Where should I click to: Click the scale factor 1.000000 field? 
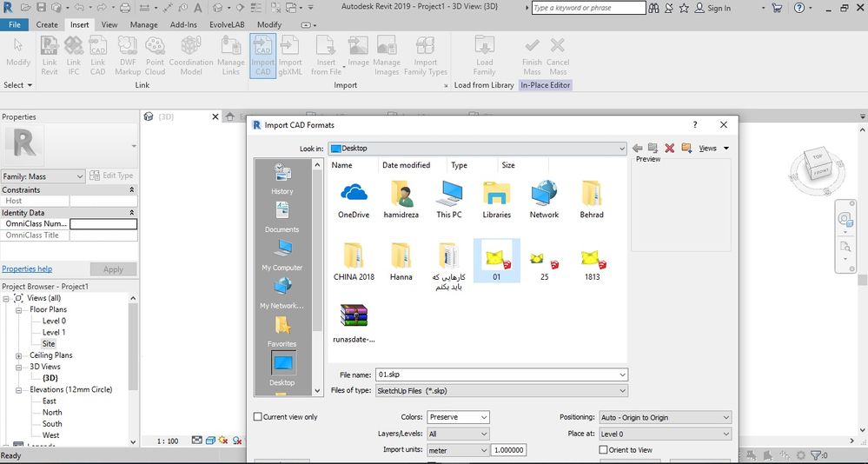click(508, 450)
